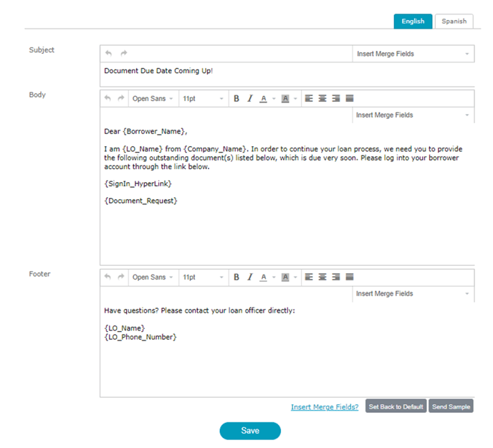The image size is (493, 448).
Task: Switch to the Spanish tab
Action: pyautogui.click(x=454, y=22)
